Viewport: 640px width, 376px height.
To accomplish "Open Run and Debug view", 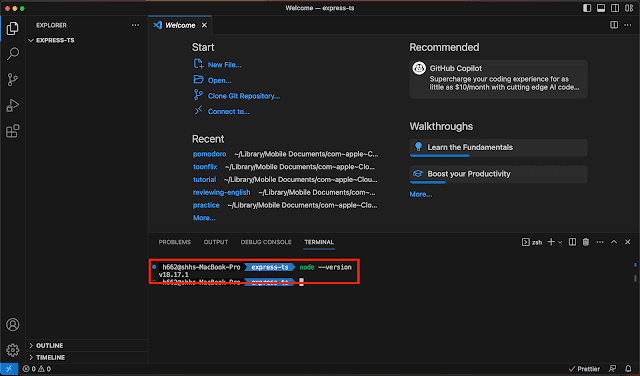I will (13, 105).
